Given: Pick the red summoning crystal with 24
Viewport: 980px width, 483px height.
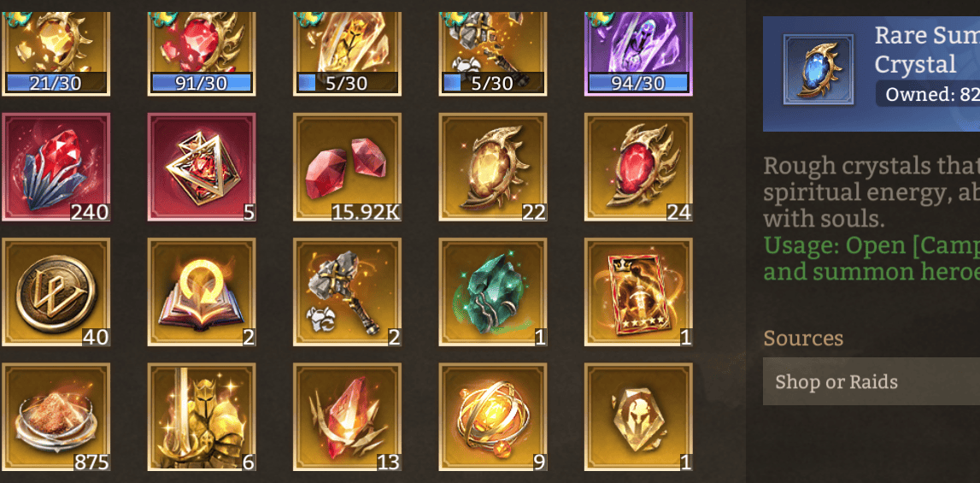Looking at the screenshot, I should [639, 167].
